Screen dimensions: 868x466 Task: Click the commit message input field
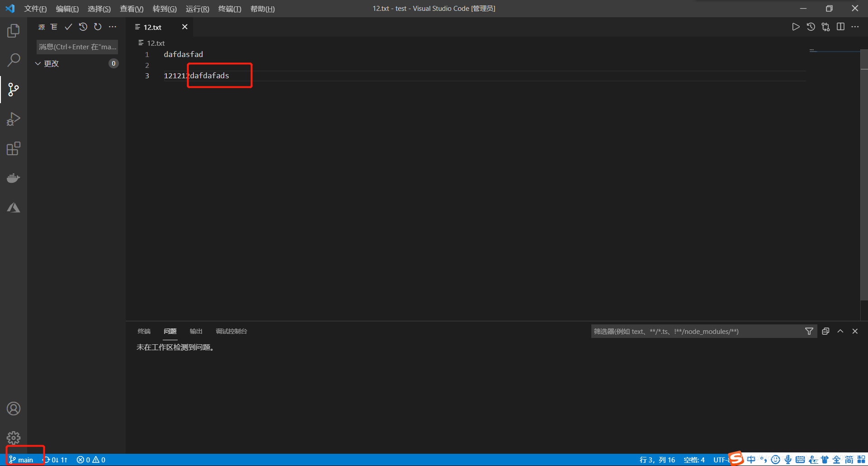click(77, 47)
